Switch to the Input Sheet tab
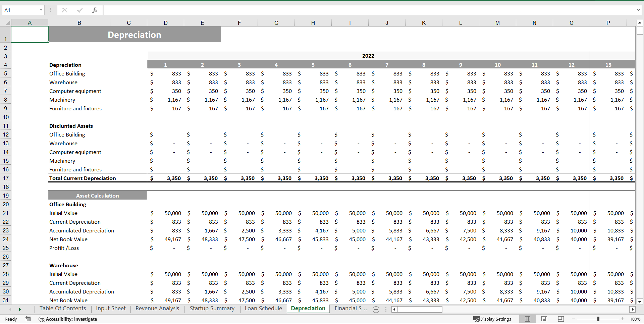The height and width of the screenshot is (324, 644). pyautogui.click(x=111, y=309)
